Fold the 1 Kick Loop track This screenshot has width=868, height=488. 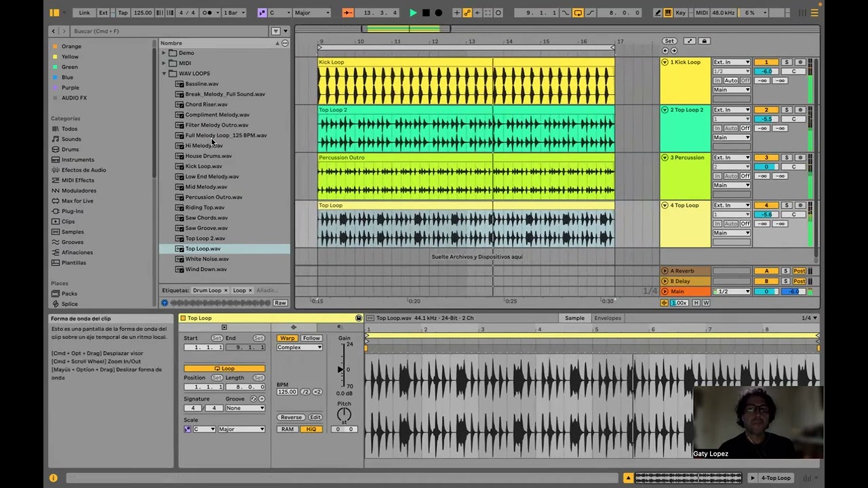pos(665,62)
